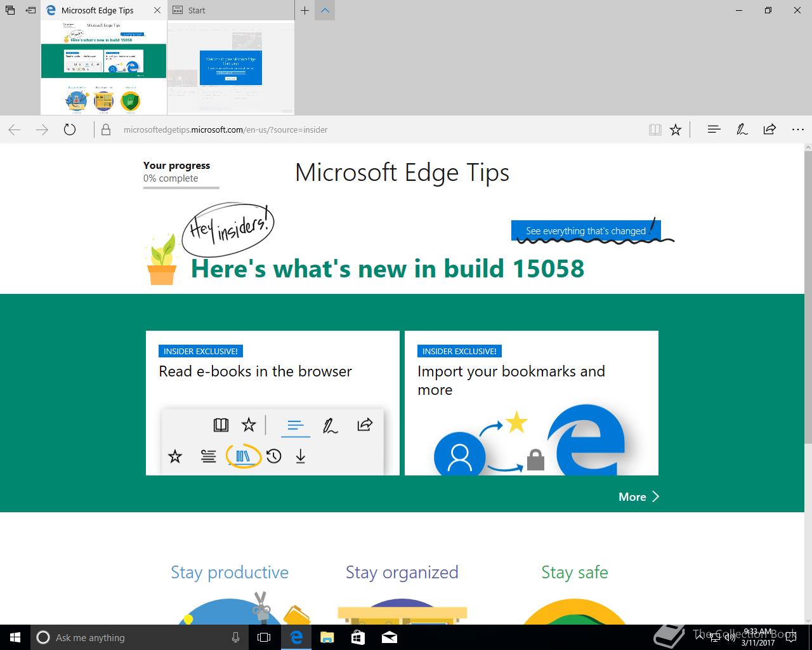Click the progress bar under 0% complete
This screenshot has height=650, width=812.
[181, 188]
